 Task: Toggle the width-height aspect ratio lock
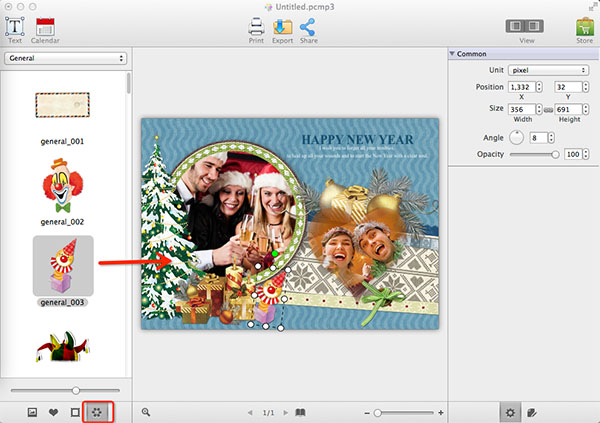point(547,108)
